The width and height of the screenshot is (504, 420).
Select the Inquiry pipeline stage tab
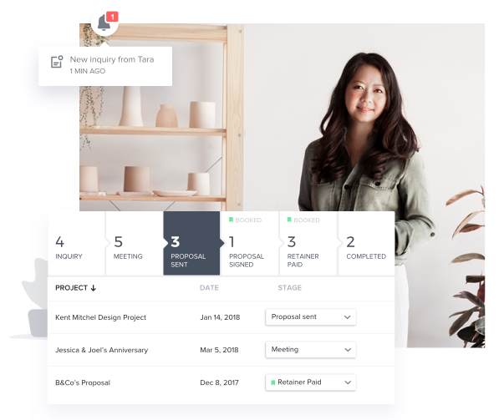point(76,243)
